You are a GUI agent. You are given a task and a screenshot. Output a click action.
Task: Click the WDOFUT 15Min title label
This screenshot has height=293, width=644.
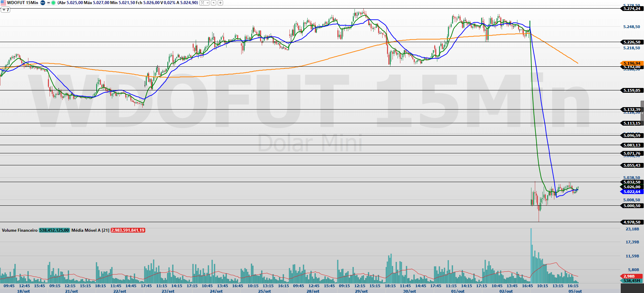click(23, 3)
